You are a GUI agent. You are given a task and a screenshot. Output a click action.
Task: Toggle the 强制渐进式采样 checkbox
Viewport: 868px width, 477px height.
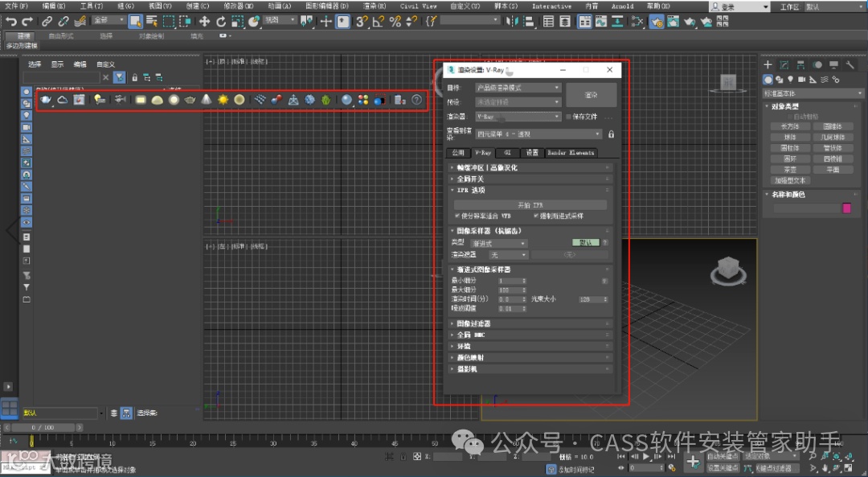pyautogui.click(x=536, y=216)
